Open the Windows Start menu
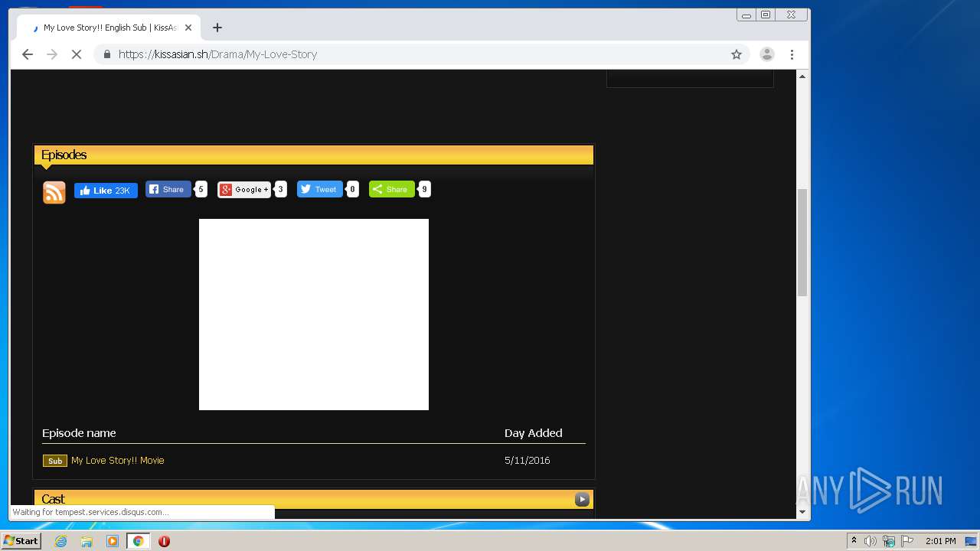 (21, 541)
